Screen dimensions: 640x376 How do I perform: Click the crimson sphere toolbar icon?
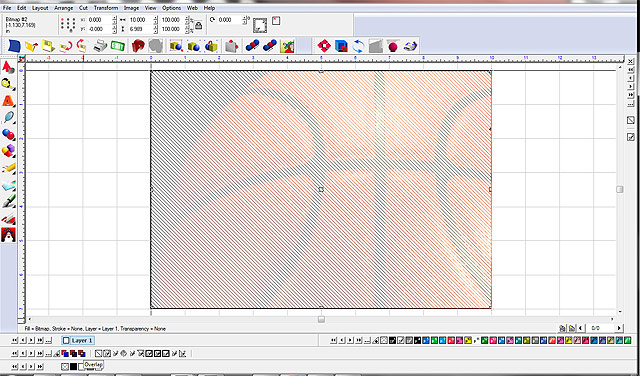click(x=393, y=46)
